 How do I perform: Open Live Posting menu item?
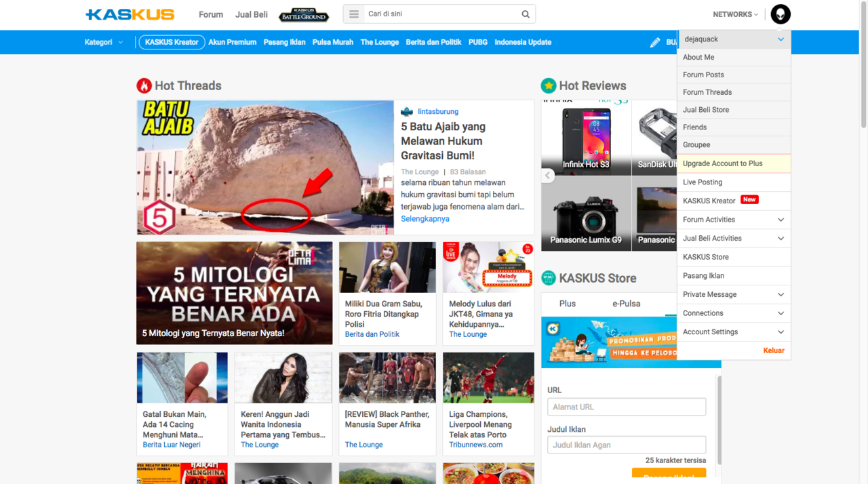734,182
